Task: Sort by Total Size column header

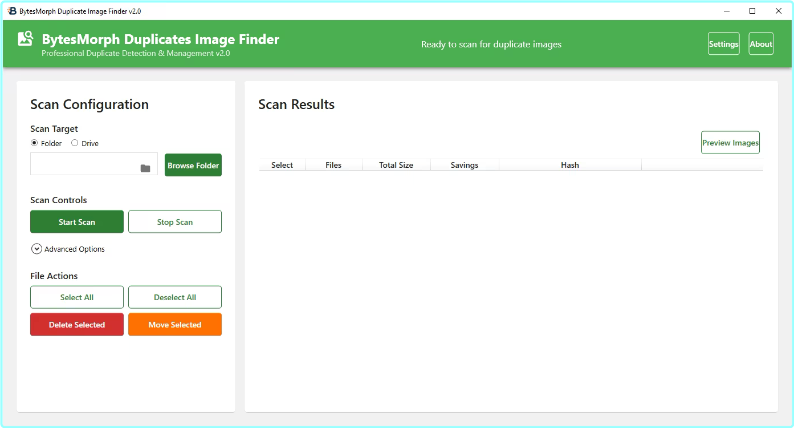Action: [x=396, y=165]
